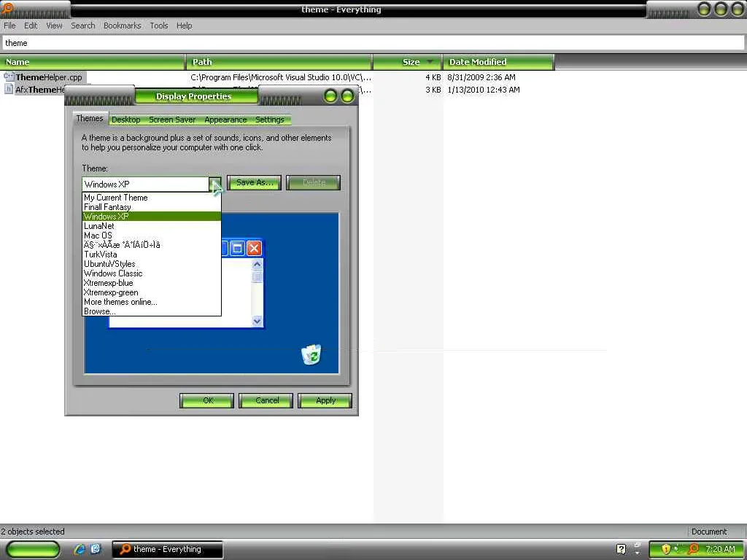Click the security shield tray icon
This screenshot has height=560, width=747.
(666, 549)
